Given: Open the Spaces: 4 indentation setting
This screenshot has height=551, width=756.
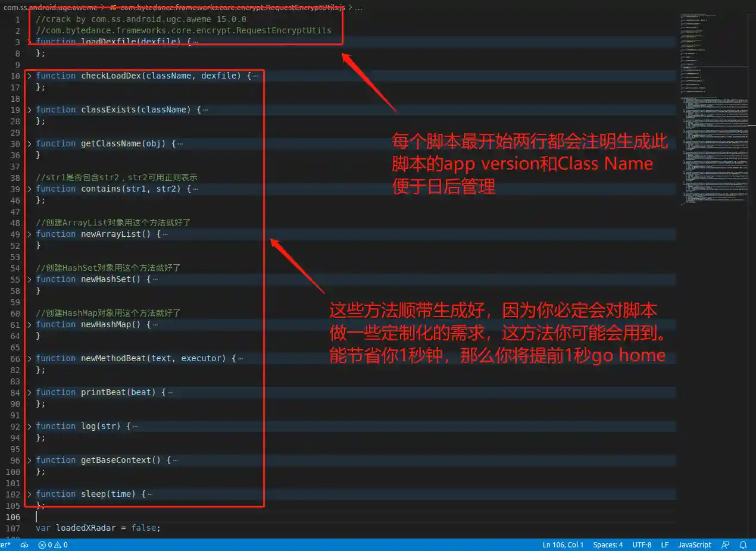Looking at the screenshot, I should click(x=608, y=544).
